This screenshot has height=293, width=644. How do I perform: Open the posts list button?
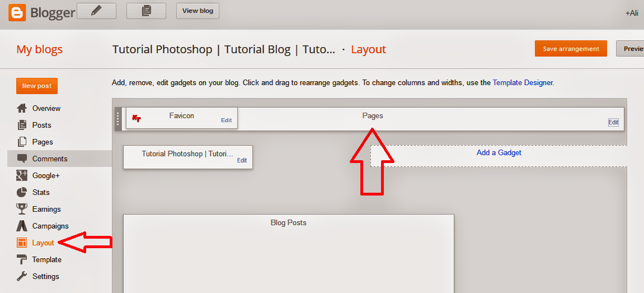coord(146,11)
